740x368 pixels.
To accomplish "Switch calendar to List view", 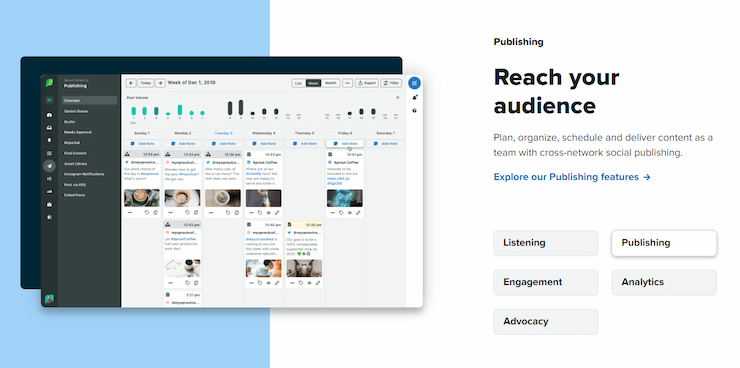I will (298, 83).
